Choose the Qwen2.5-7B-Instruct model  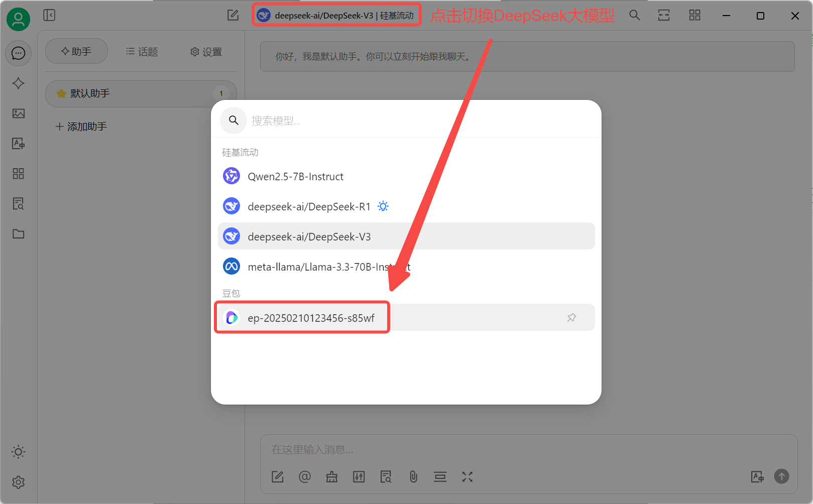point(295,177)
